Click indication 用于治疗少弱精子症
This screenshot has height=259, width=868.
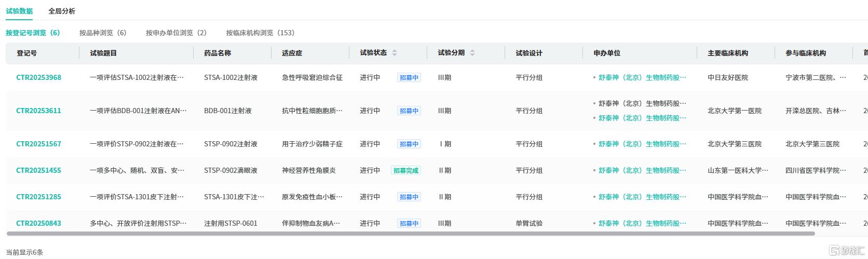[312, 144]
